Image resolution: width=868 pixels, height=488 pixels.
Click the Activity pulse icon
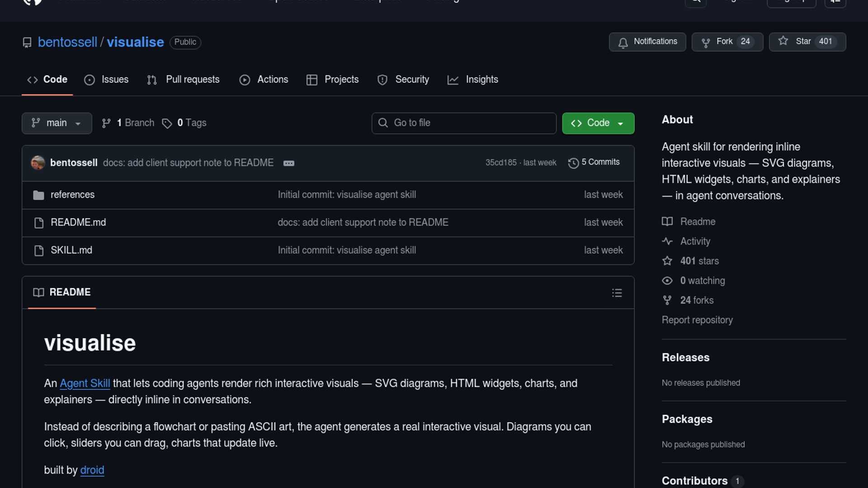[667, 241]
